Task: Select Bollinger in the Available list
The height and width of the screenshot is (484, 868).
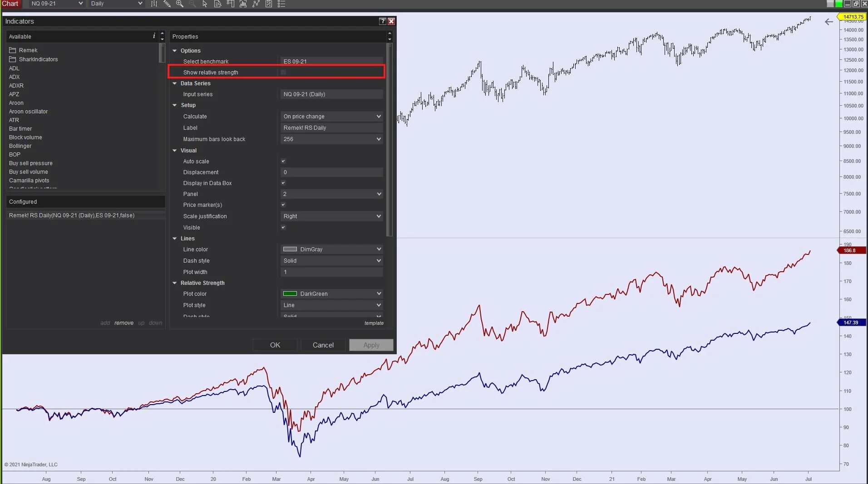Action: pos(20,146)
